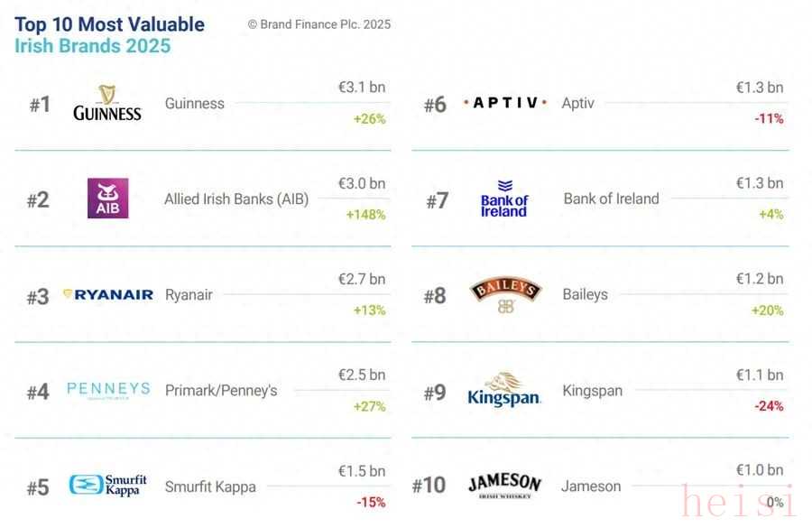Viewport: 812px width, 528px height.
Task: Click the Primark/Penney's brand name
Action: 221,391
